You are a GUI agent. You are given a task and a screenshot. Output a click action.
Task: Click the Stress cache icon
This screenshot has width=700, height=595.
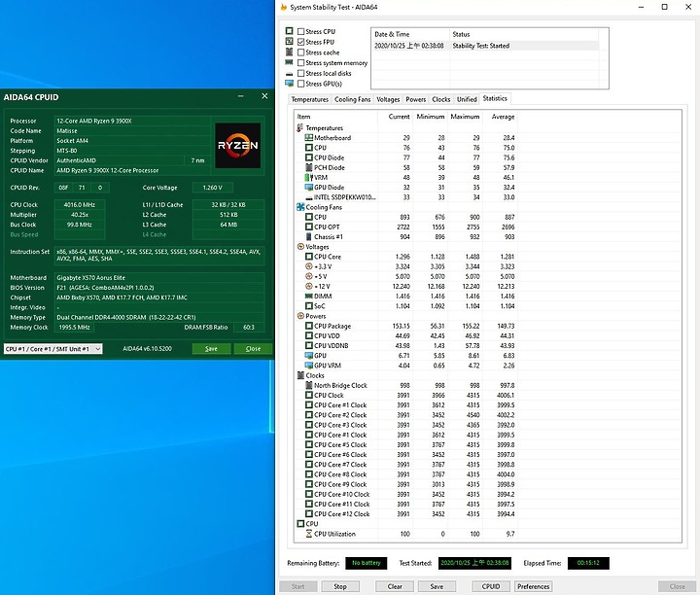tap(290, 52)
